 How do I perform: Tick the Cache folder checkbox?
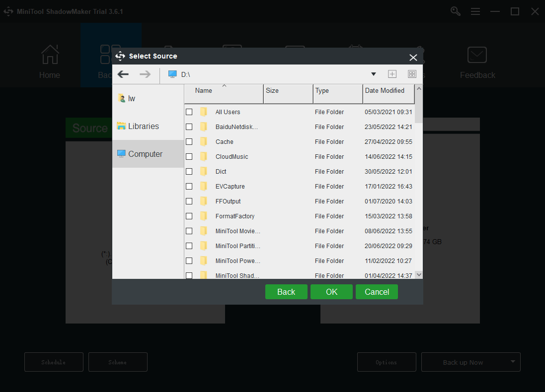189,141
